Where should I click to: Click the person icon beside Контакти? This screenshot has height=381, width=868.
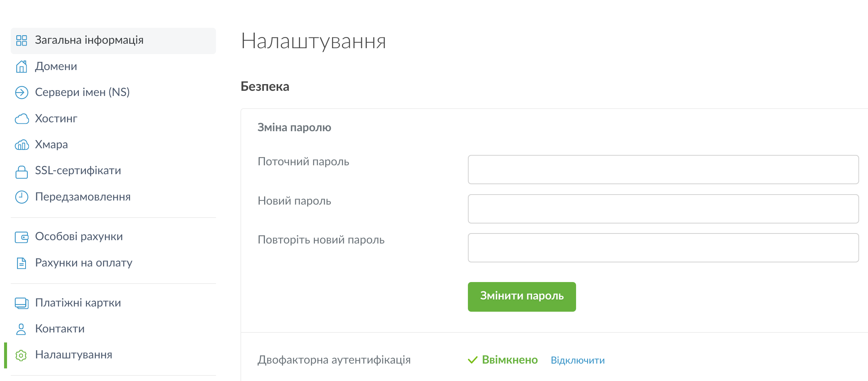tap(21, 329)
